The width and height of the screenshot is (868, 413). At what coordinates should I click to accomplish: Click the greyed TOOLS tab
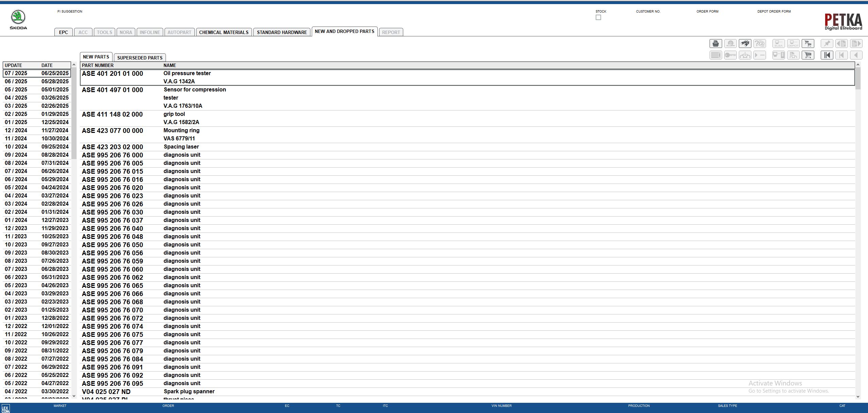(x=104, y=32)
